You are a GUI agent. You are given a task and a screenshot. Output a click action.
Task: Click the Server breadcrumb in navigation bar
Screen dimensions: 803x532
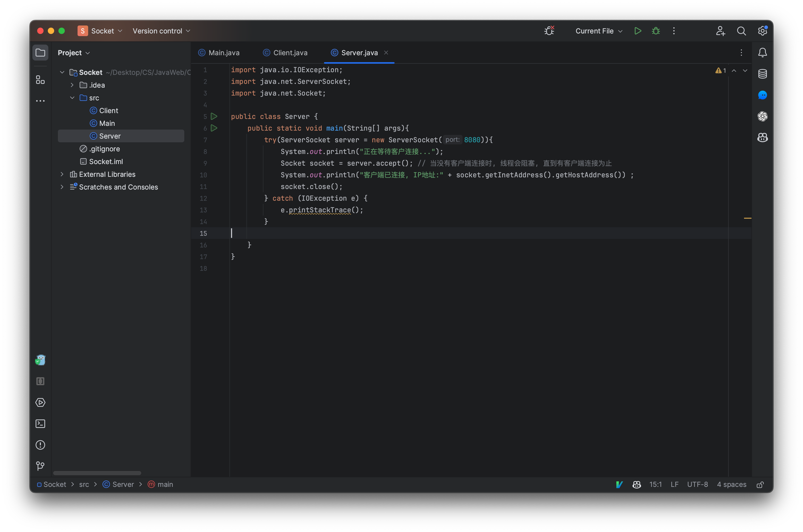(123, 484)
